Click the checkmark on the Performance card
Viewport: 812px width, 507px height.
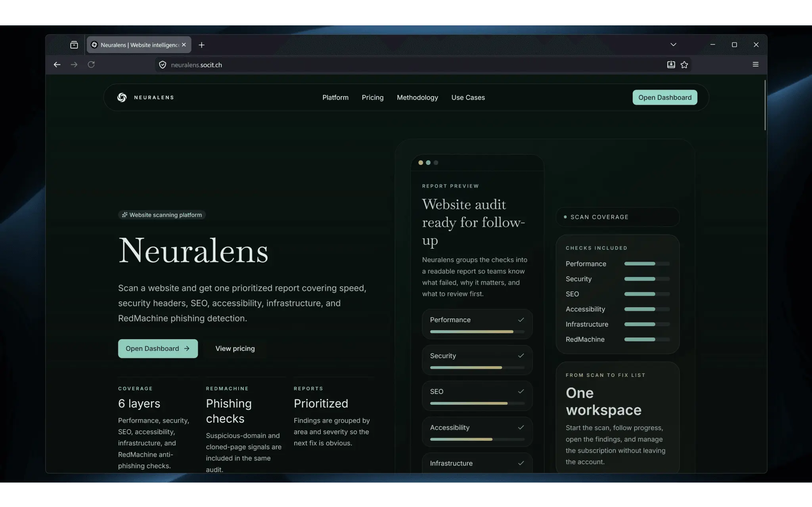coord(521,320)
